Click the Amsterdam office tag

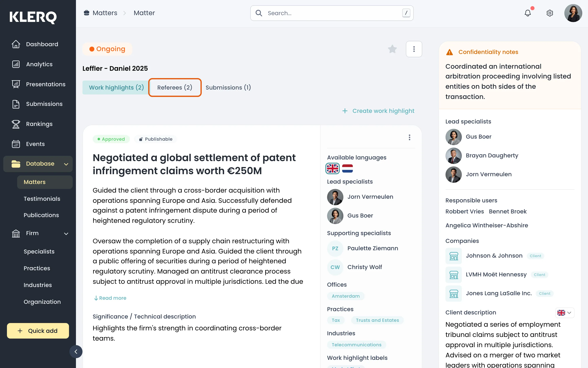click(345, 296)
